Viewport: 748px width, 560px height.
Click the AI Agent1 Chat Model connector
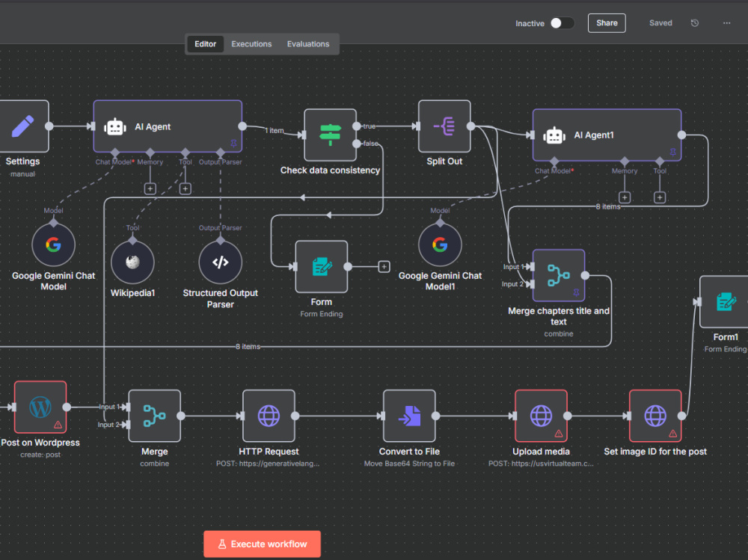point(554,161)
